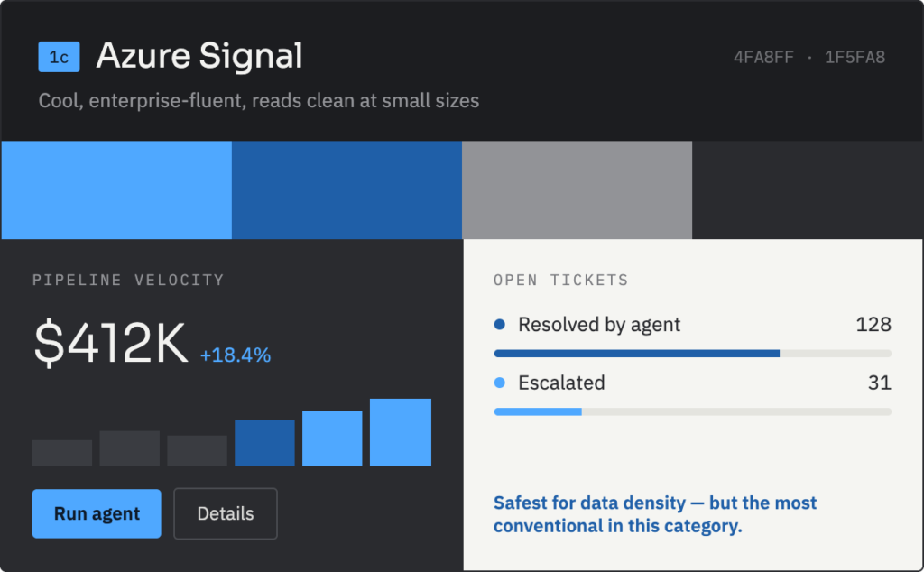Open the Details button
924x572 pixels.
(x=226, y=513)
